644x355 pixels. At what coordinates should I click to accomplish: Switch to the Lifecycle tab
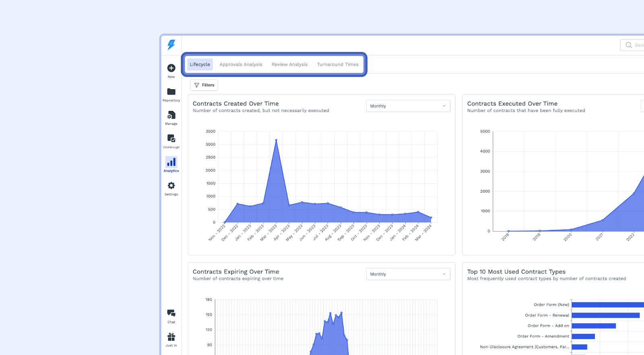pos(200,64)
